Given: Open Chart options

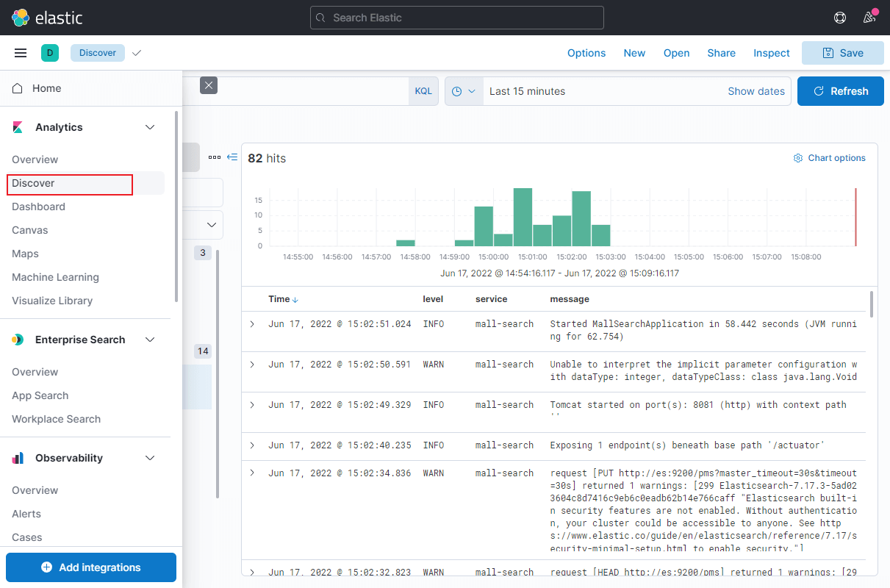Looking at the screenshot, I should tap(830, 158).
